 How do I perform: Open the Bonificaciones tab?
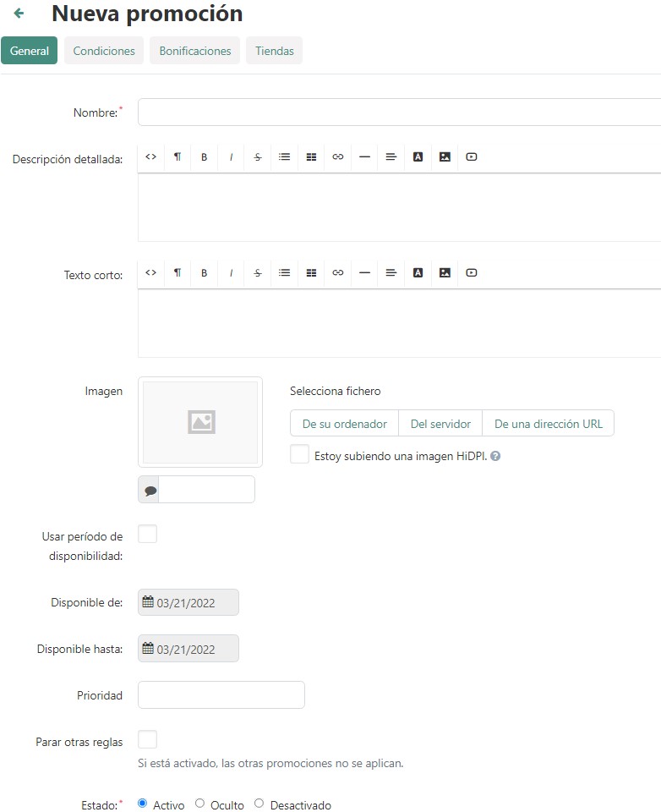(x=195, y=51)
